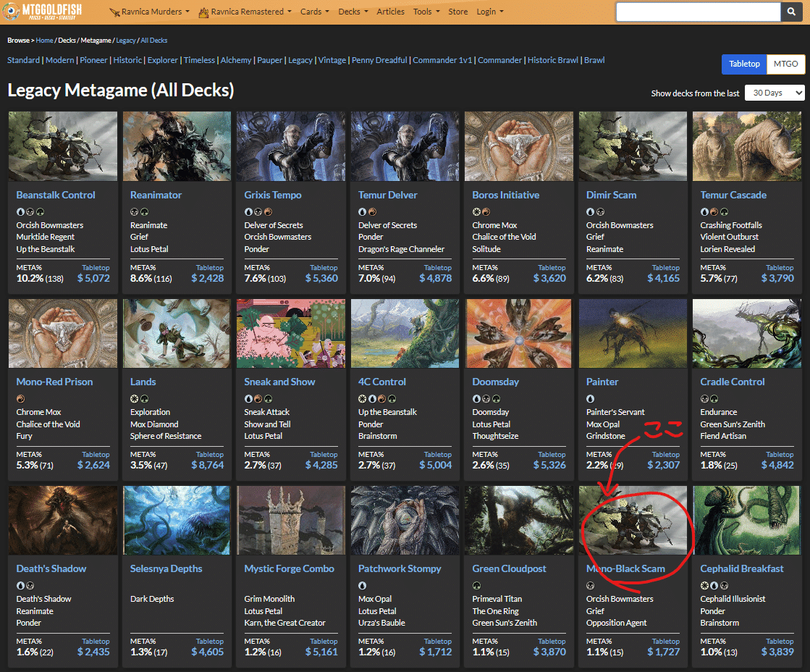Image resolution: width=810 pixels, height=672 pixels.
Task: Click mana symbols under Reanimator
Action: click(x=140, y=212)
